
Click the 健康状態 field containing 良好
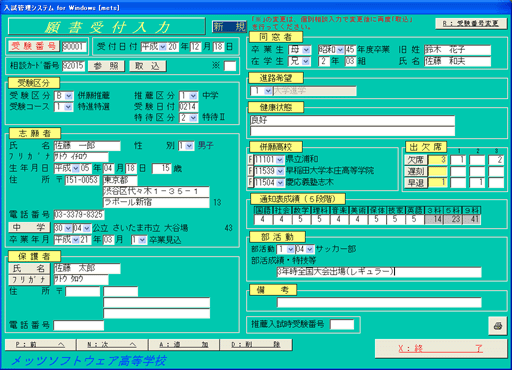coord(352,120)
